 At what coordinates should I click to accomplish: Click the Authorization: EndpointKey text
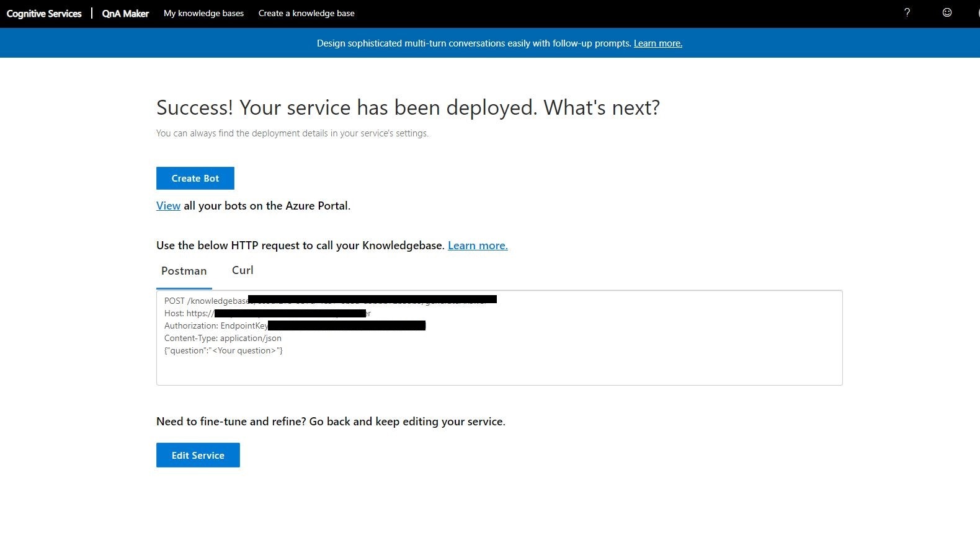pyautogui.click(x=216, y=325)
